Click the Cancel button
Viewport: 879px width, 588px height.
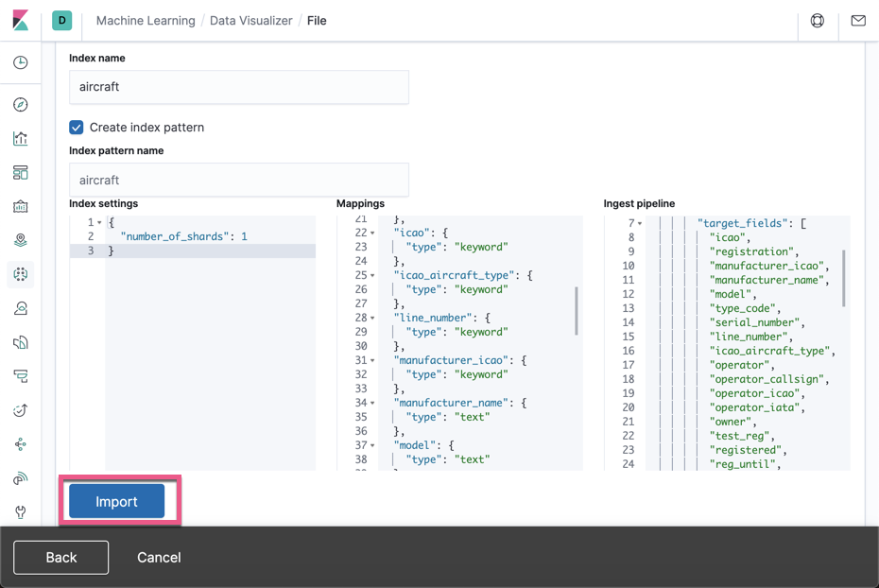pyautogui.click(x=159, y=557)
